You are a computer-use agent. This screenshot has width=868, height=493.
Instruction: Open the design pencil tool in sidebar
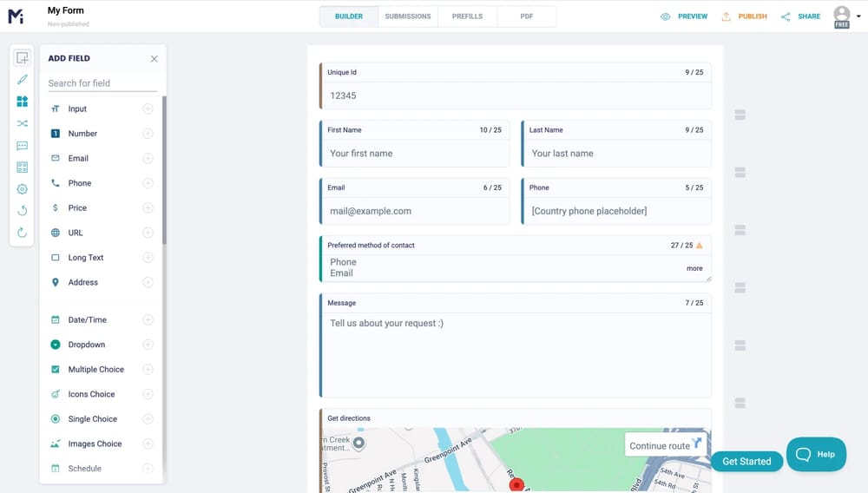pyautogui.click(x=23, y=79)
